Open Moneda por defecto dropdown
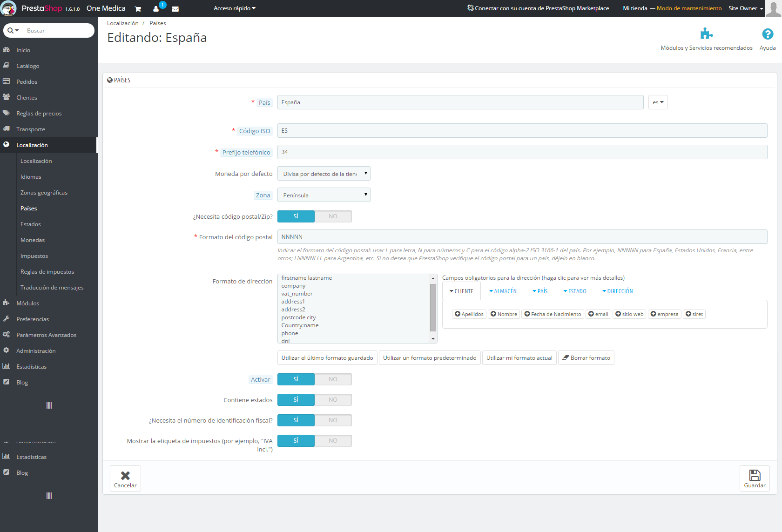This screenshot has height=532, width=782. click(x=324, y=174)
